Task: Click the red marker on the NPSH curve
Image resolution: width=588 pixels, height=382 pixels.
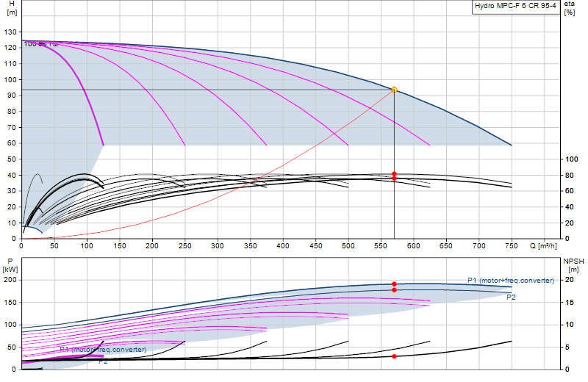Action: pos(394,356)
